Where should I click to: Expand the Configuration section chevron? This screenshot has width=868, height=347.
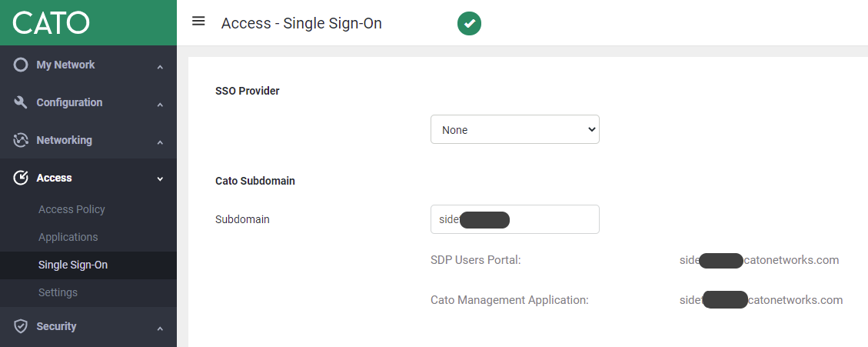coord(160,105)
